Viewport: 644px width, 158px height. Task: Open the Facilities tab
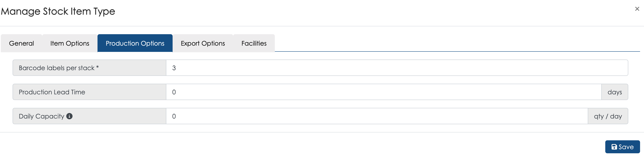[x=254, y=43]
